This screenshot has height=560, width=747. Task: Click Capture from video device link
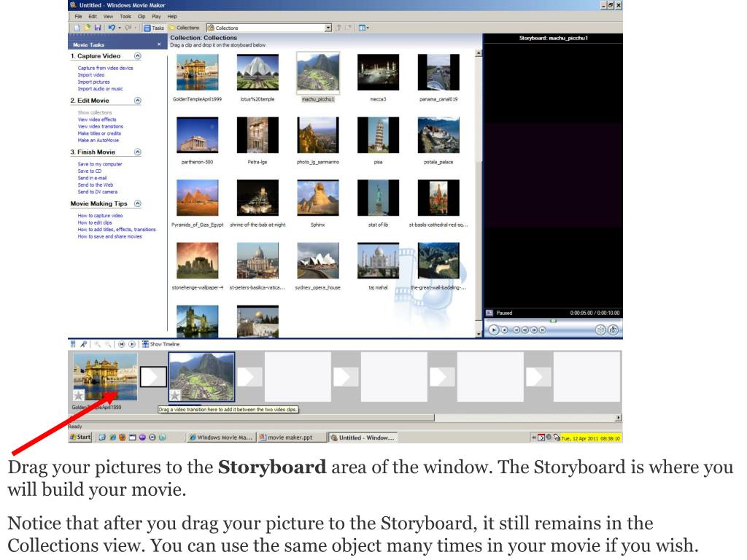[x=105, y=68]
